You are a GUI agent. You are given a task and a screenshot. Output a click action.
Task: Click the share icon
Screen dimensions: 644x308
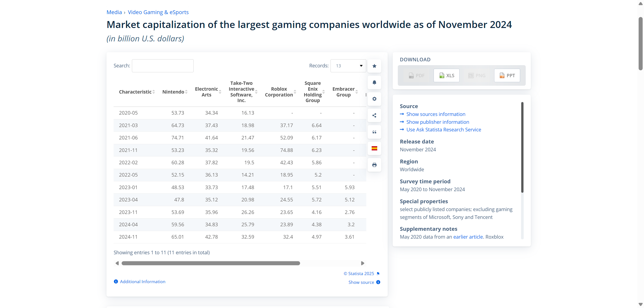tap(374, 115)
